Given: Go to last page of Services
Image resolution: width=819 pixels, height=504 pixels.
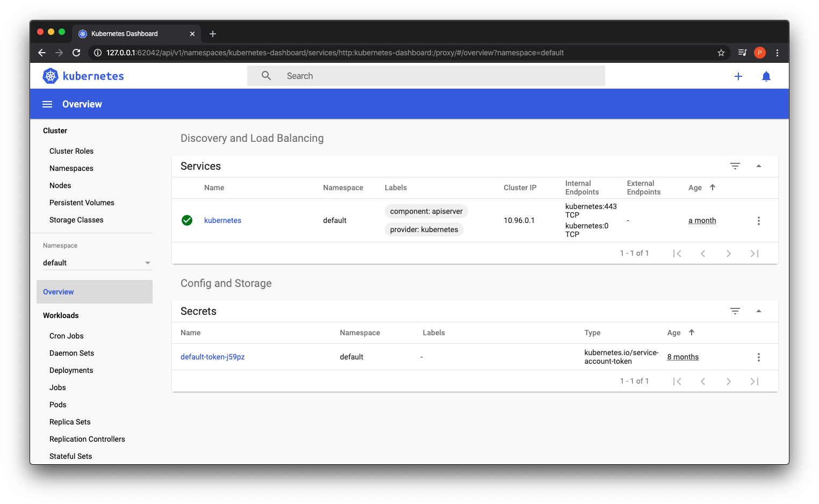Looking at the screenshot, I should pos(755,254).
